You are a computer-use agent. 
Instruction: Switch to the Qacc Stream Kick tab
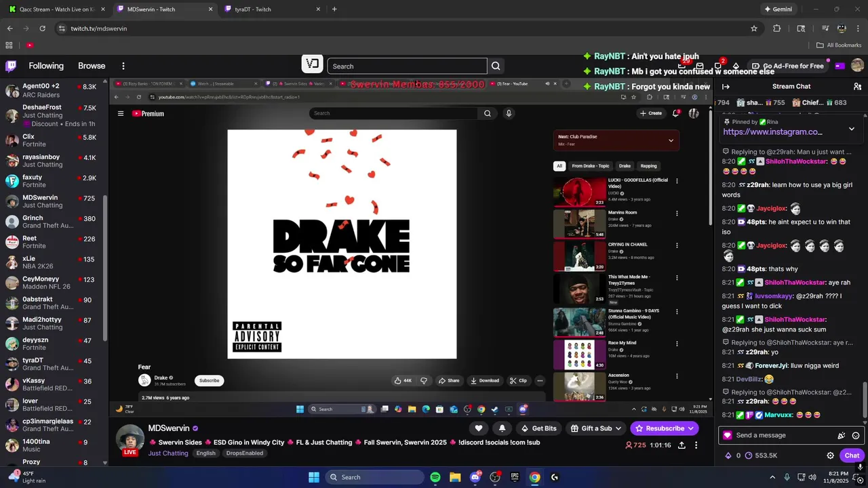click(x=56, y=9)
